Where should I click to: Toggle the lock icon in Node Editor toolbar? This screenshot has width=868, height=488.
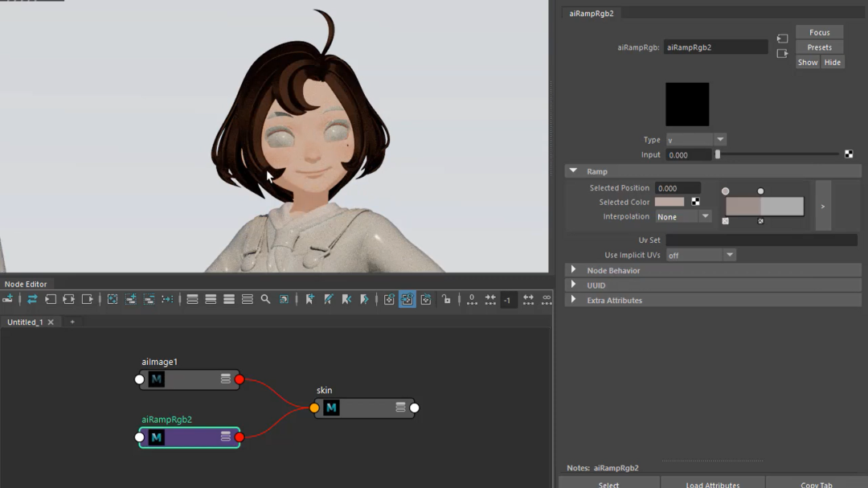click(445, 299)
